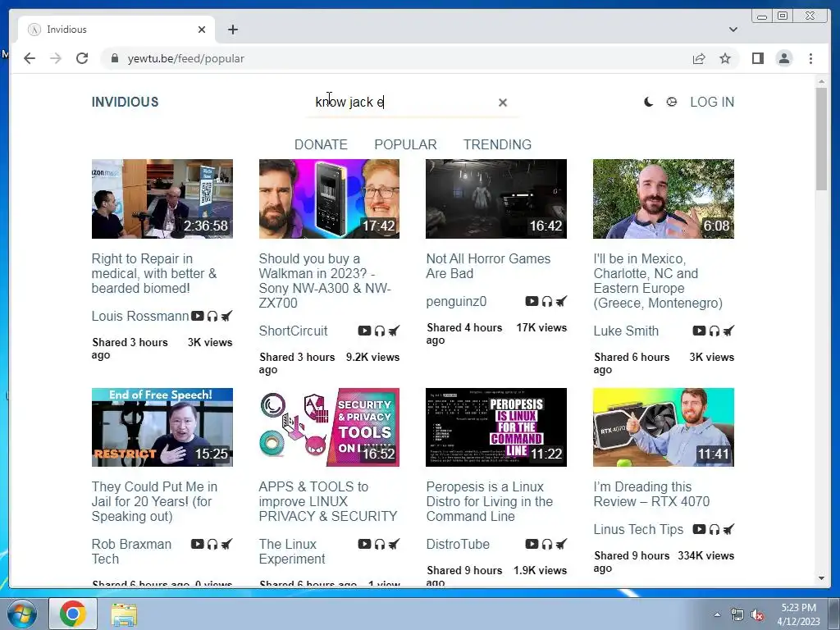The image size is (840, 630).
Task: Close the Invidious tab
Action: [x=202, y=30]
